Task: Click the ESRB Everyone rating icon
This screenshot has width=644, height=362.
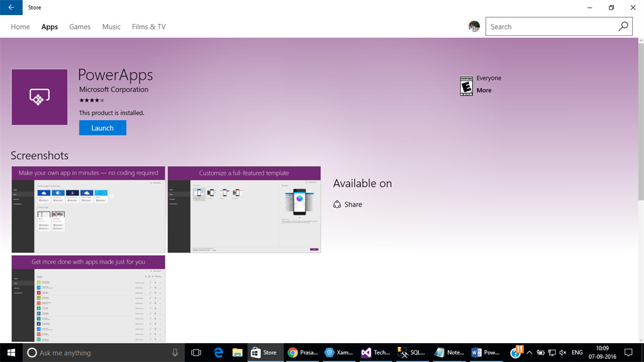Action: [x=466, y=86]
